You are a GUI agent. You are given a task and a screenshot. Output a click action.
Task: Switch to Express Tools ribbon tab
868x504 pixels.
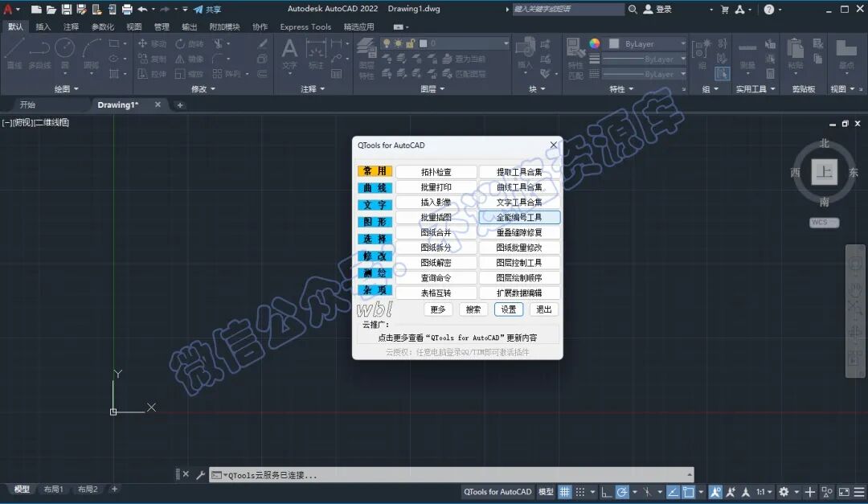(305, 27)
